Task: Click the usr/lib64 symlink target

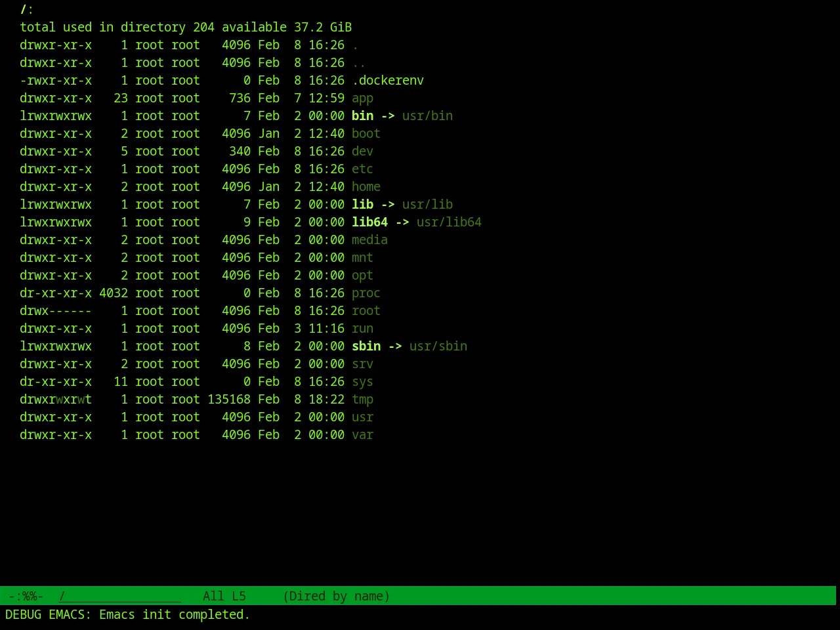Action: [449, 222]
